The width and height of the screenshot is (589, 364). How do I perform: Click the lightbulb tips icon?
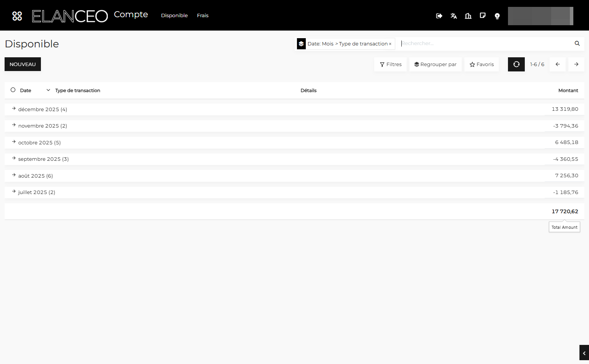coord(497,16)
